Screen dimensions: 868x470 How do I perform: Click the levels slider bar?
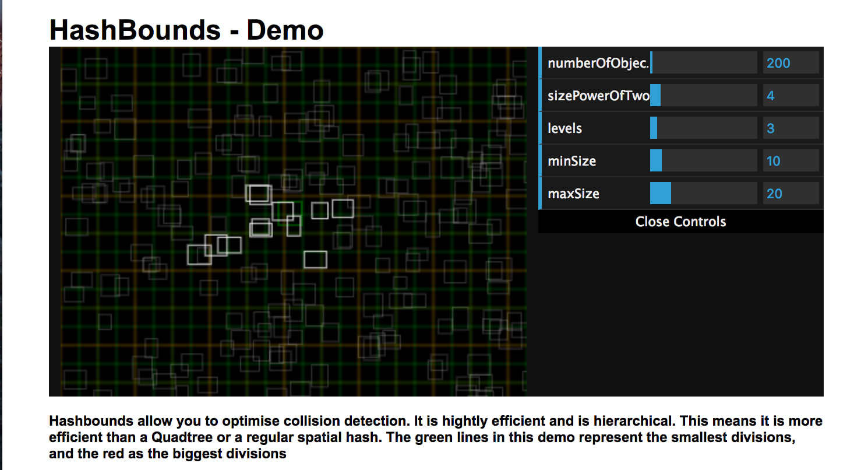tap(704, 128)
